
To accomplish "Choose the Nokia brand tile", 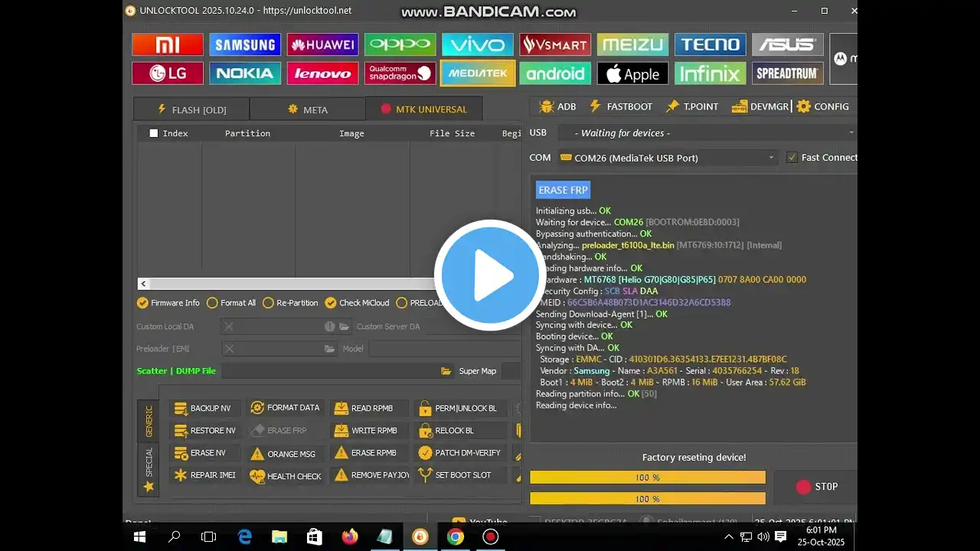I will (245, 73).
